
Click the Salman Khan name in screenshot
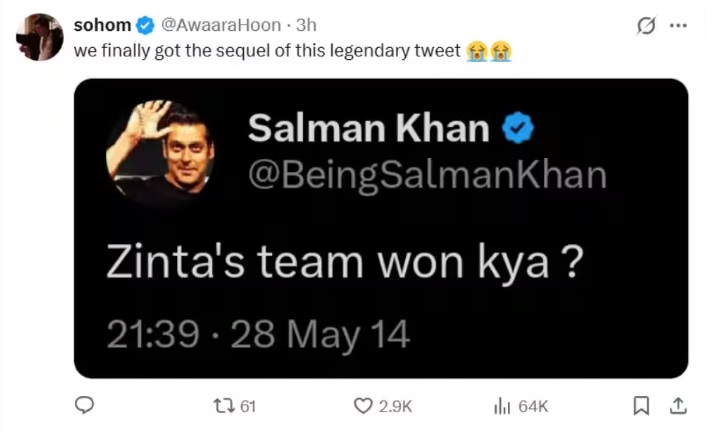click(x=368, y=128)
